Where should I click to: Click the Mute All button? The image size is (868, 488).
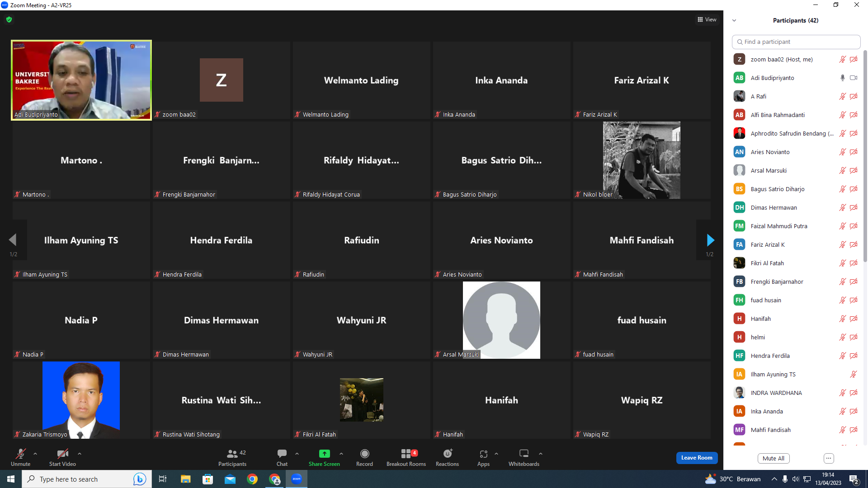pos(774,458)
